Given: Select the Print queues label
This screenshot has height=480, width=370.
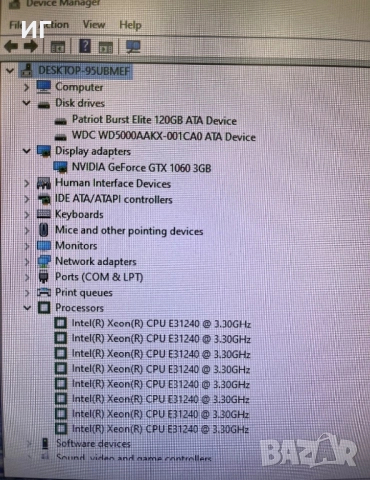Looking at the screenshot, I should tap(84, 293).
